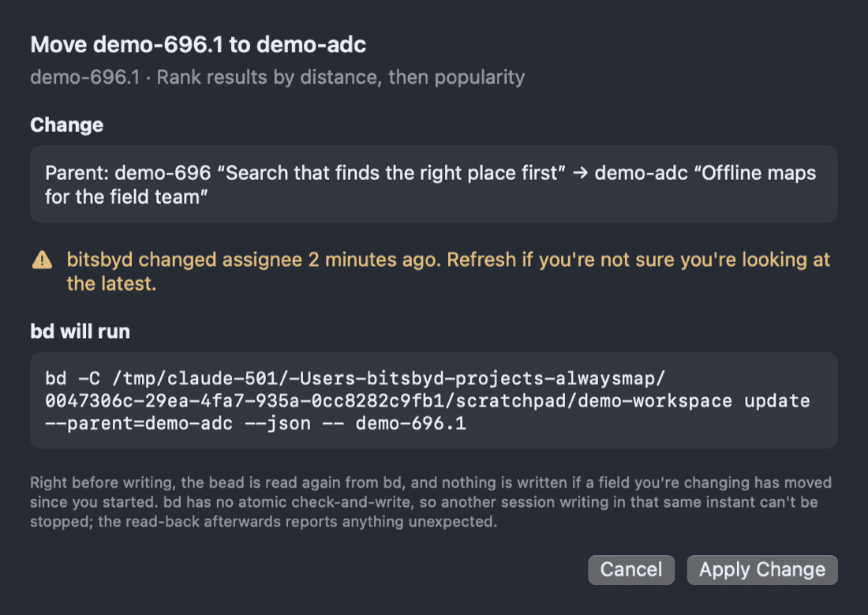The width and height of the screenshot is (868, 615).
Task: Click the yellow warning triangle icon
Action: click(x=42, y=260)
